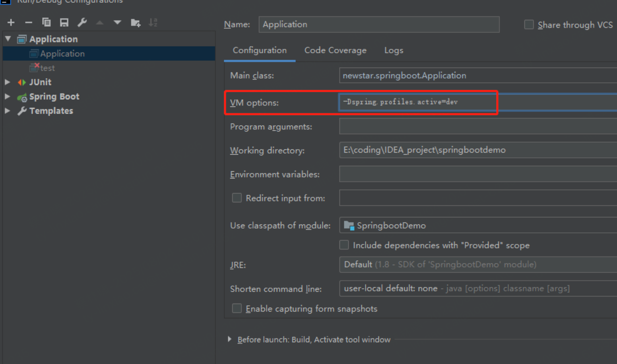Click 'Templates' tree label
Viewport: 617px width, 364px height.
(51, 111)
